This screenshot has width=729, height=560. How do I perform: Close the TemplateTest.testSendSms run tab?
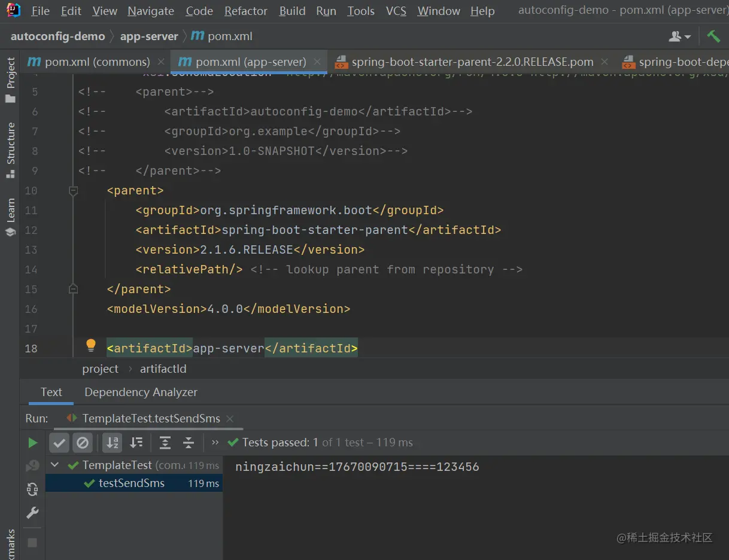pyautogui.click(x=230, y=419)
